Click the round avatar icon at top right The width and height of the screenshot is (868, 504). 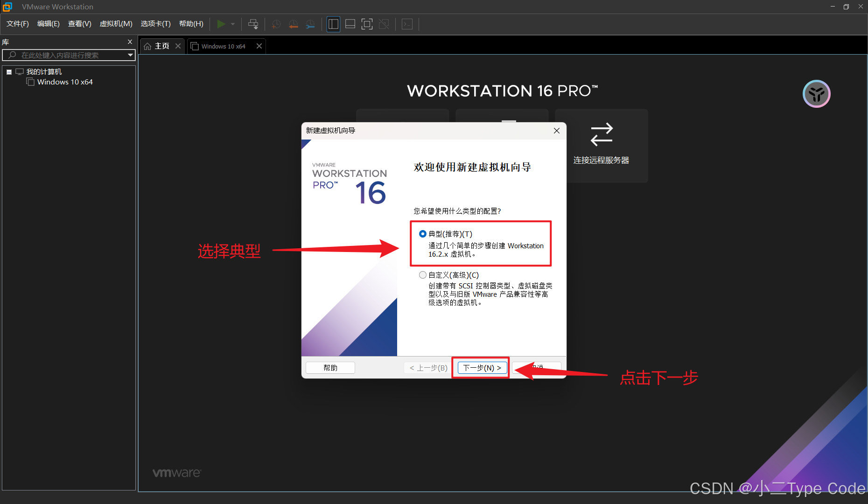816,94
